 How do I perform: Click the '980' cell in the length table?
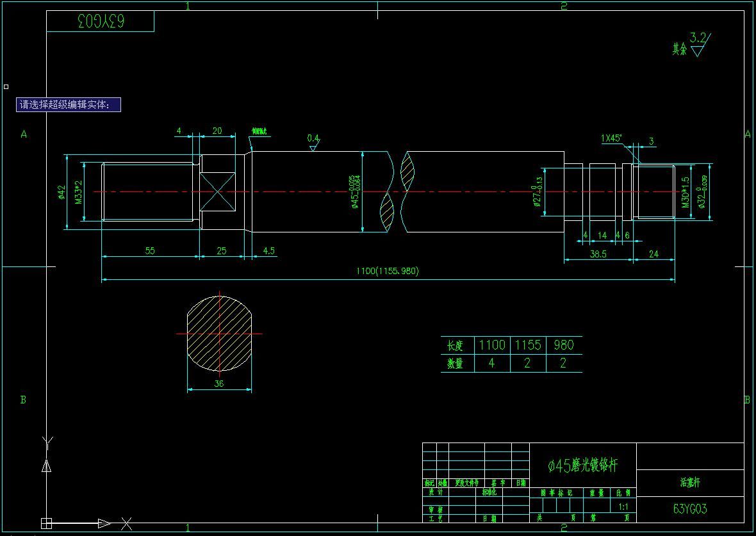(x=564, y=345)
